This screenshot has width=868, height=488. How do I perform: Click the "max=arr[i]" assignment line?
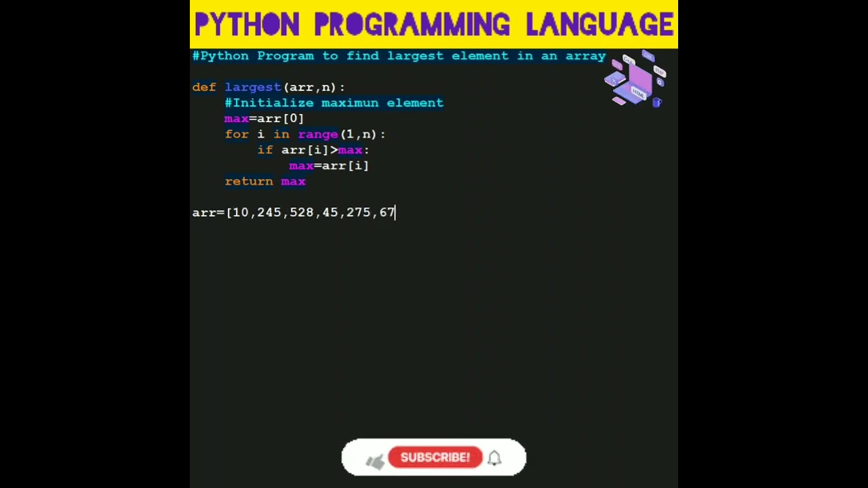(x=329, y=165)
